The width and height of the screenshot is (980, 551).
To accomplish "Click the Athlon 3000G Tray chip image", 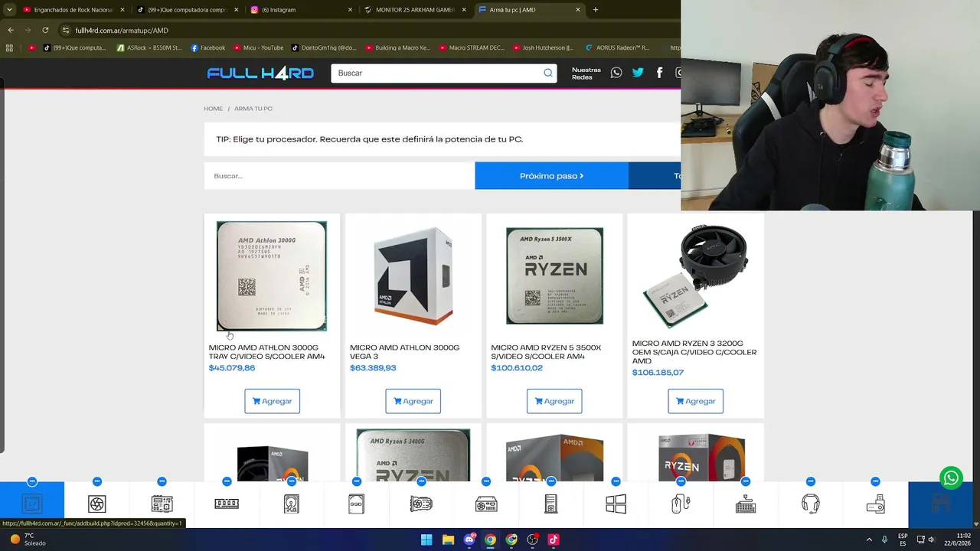I will coord(272,276).
